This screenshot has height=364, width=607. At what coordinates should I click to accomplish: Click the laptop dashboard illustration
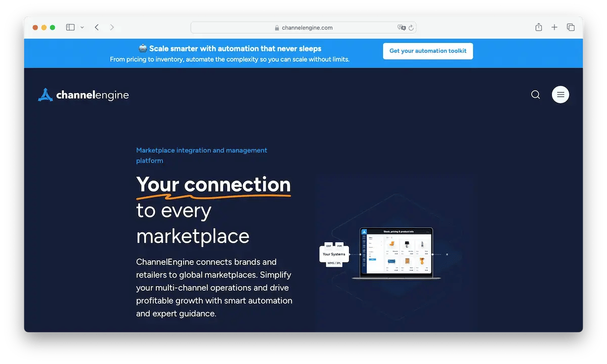pyautogui.click(x=396, y=253)
